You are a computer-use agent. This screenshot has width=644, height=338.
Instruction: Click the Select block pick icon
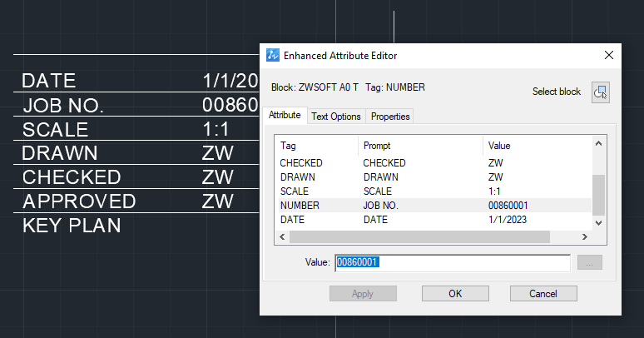[x=601, y=92]
